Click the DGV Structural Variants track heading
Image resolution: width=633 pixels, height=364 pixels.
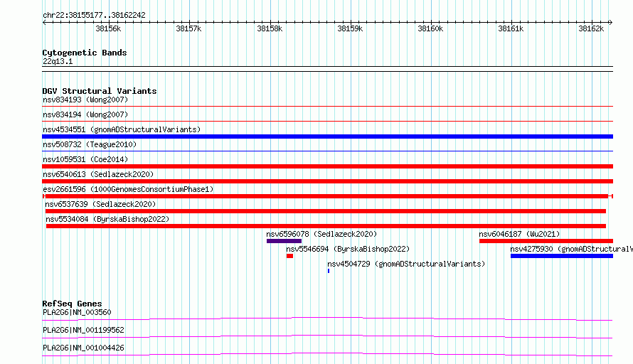click(x=100, y=91)
